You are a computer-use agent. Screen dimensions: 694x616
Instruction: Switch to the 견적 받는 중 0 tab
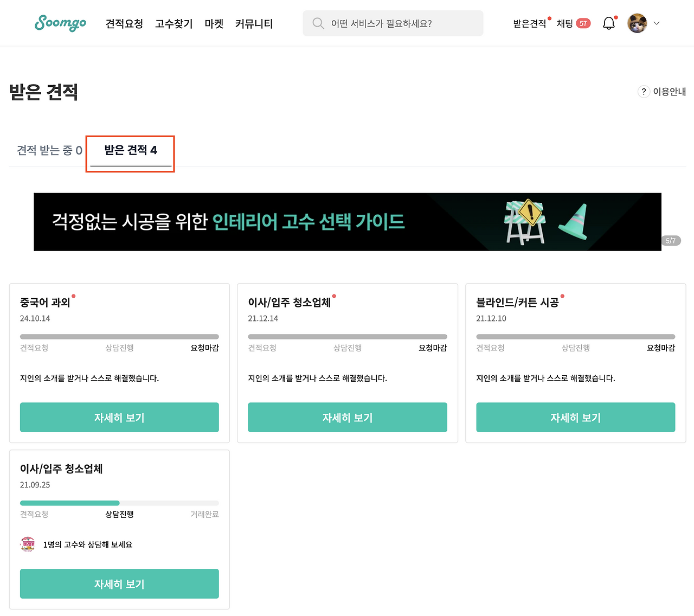click(x=49, y=150)
